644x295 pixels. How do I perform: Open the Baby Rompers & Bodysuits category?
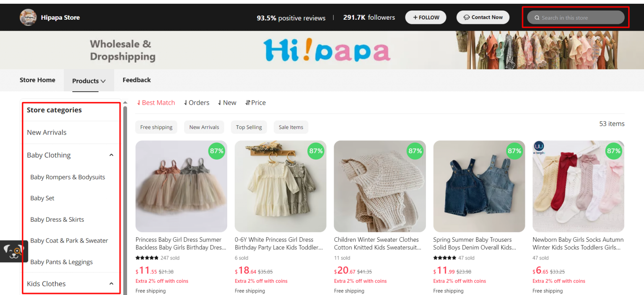[68, 177]
